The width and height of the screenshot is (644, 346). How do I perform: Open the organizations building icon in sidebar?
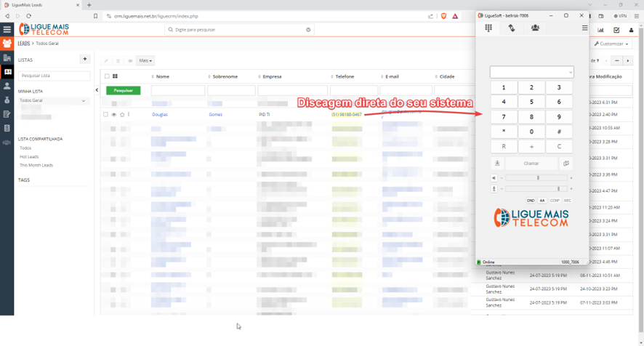(x=7, y=57)
